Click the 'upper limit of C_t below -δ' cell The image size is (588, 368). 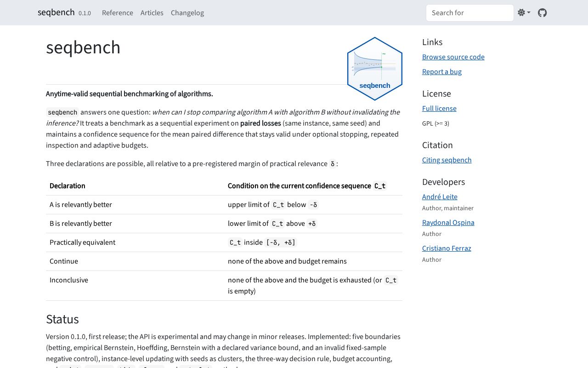[x=313, y=205]
